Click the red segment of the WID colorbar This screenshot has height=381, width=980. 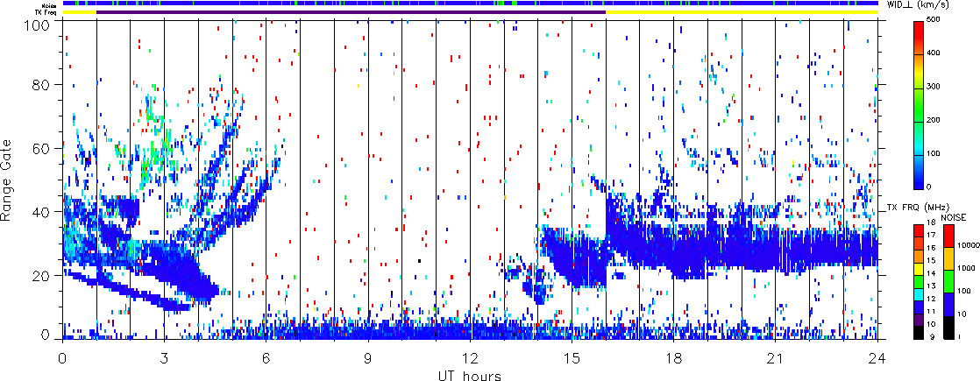919,38
